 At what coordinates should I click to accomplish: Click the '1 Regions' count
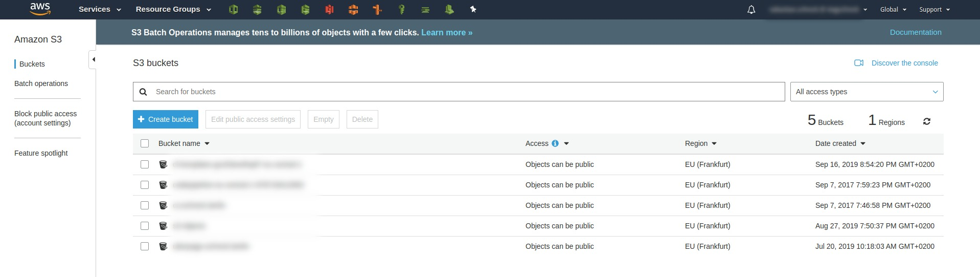pos(886,121)
